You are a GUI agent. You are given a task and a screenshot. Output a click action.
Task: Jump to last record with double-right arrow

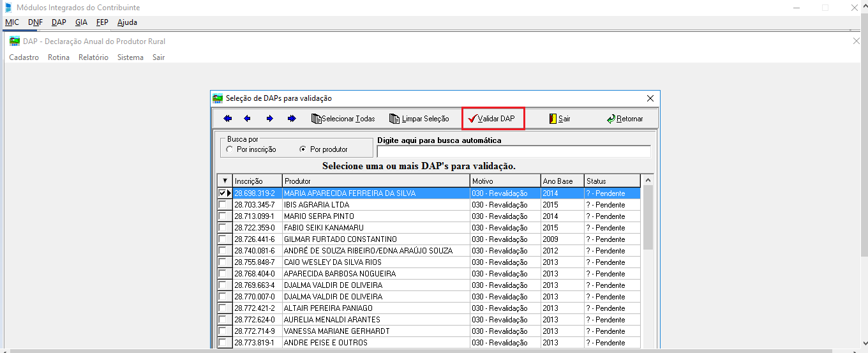292,119
